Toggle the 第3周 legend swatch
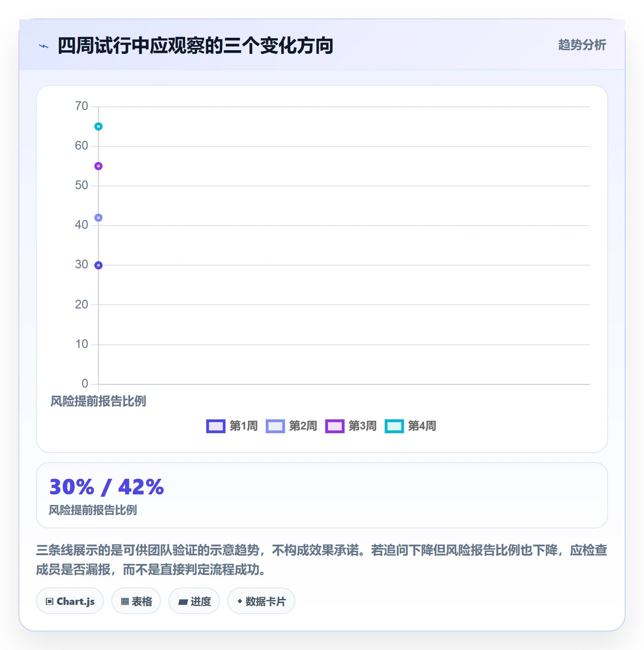 pyautogui.click(x=334, y=426)
